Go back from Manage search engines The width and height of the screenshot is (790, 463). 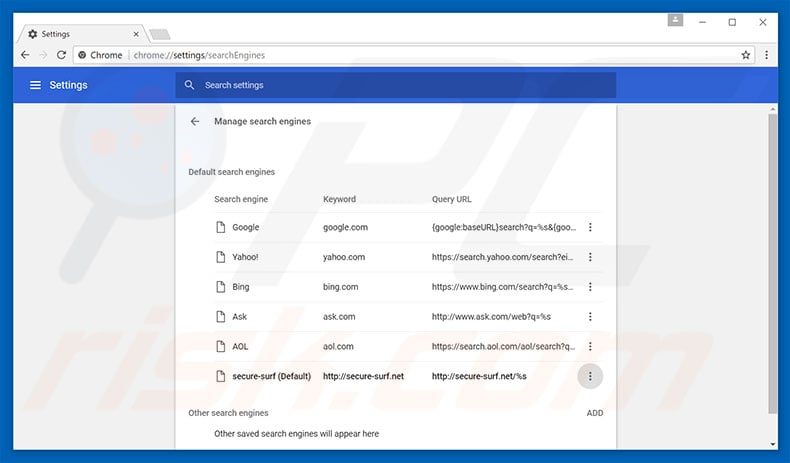click(x=195, y=121)
